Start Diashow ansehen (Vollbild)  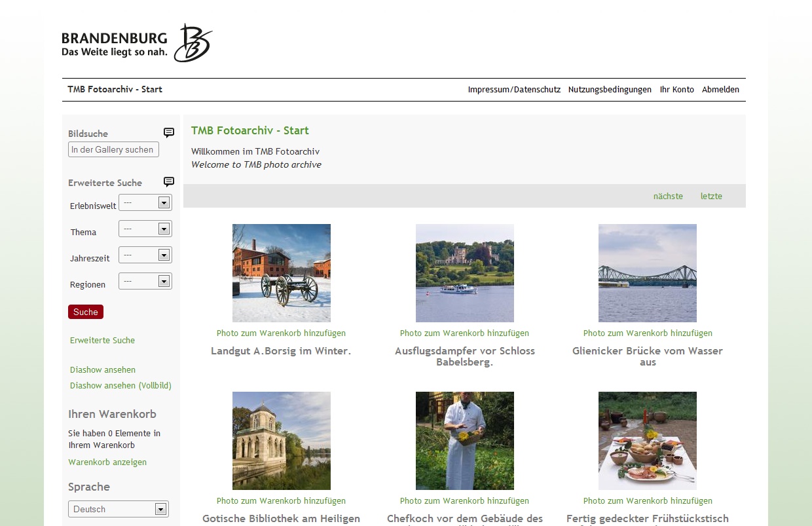tap(120, 386)
